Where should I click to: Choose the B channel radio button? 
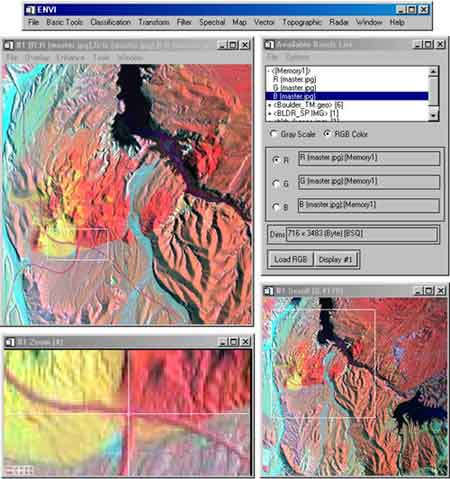[x=276, y=207]
